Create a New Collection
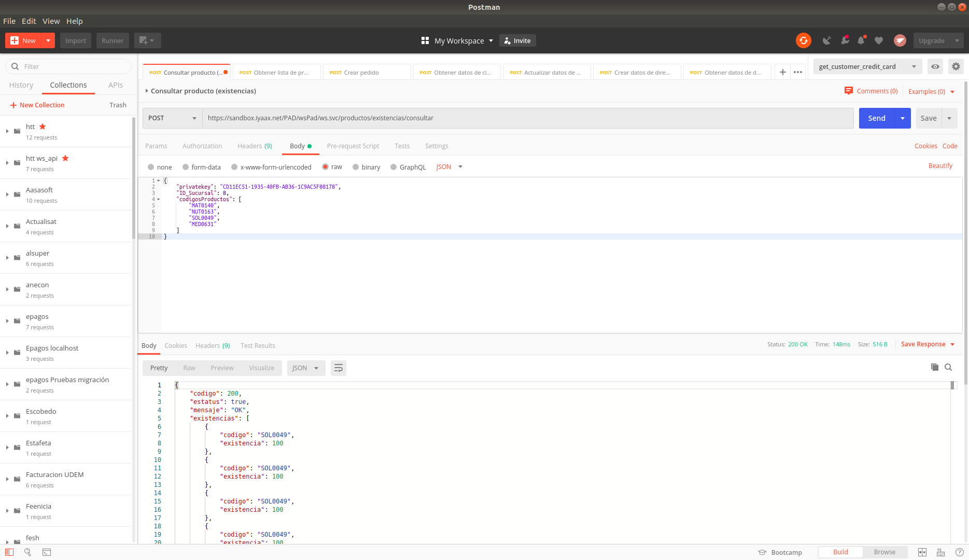This screenshot has height=560, width=969. click(37, 105)
